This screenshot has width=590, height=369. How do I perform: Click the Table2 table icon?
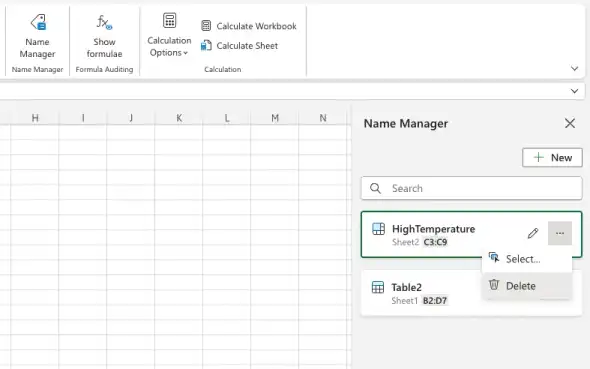point(378,287)
